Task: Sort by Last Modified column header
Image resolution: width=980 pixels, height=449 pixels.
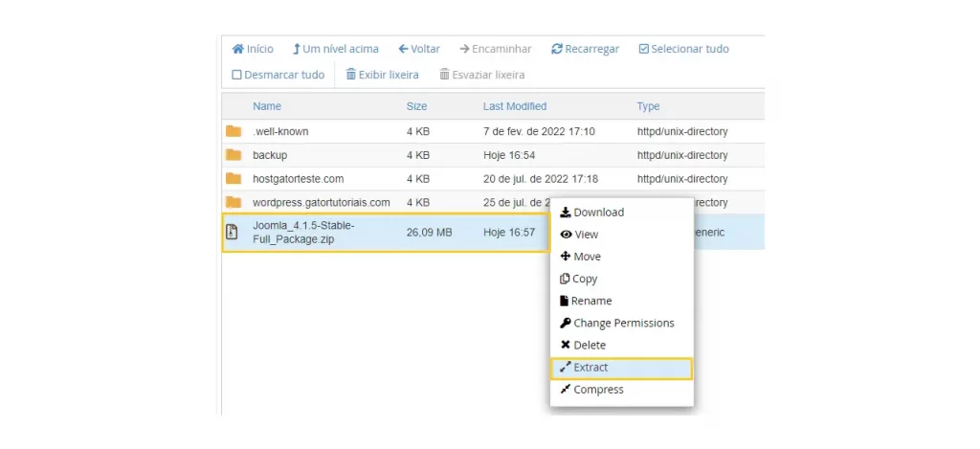Action: (x=515, y=106)
